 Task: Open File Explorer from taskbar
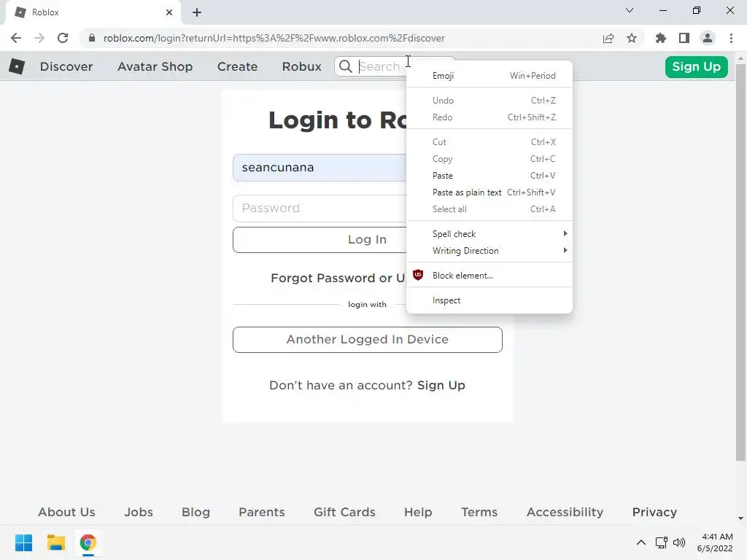click(x=55, y=542)
